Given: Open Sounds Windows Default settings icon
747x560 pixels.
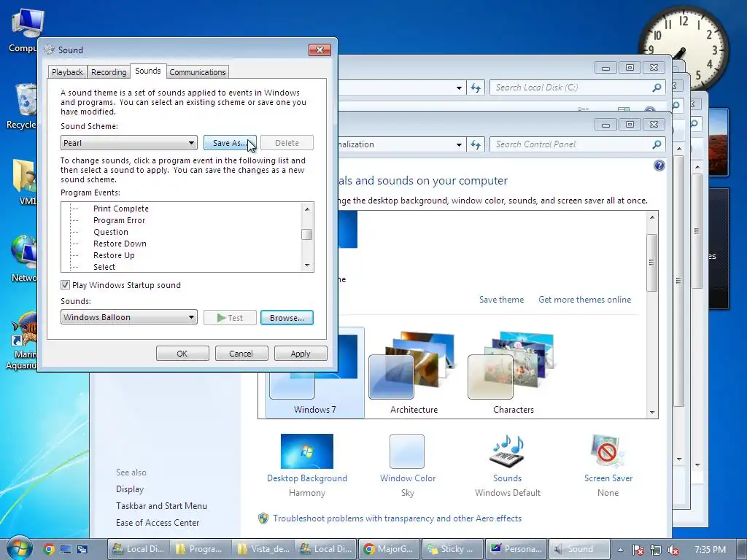Looking at the screenshot, I should pyautogui.click(x=508, y=466).
